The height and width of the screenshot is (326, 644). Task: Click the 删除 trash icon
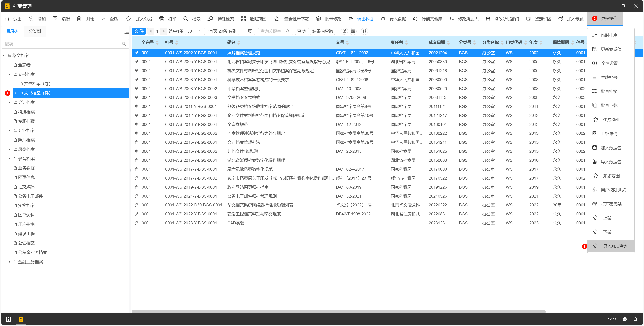(79, 19)
